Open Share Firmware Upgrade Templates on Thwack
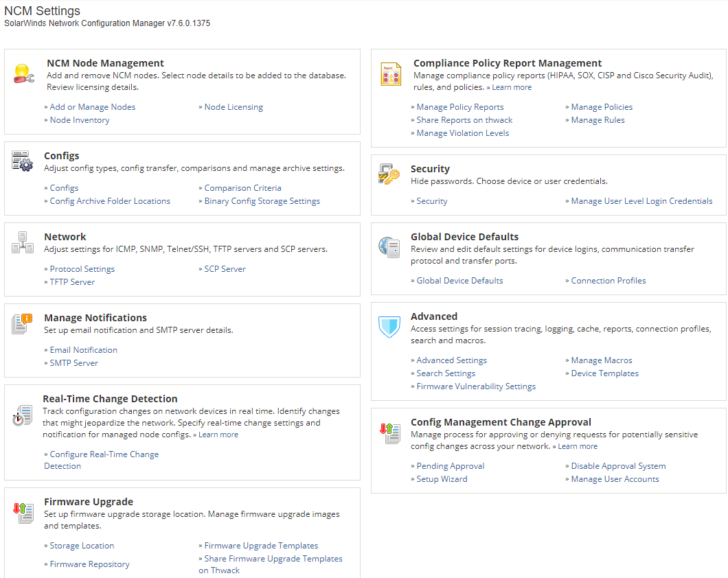 (271, 564)
